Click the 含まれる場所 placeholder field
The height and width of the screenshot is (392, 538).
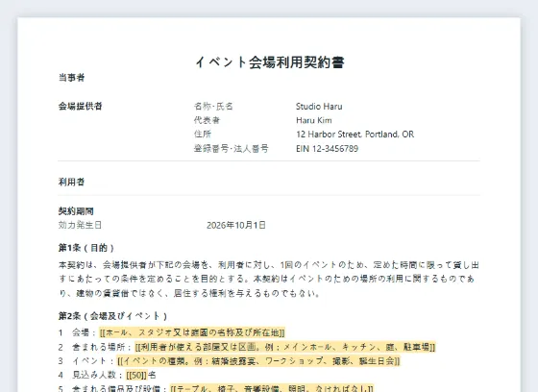285,347
